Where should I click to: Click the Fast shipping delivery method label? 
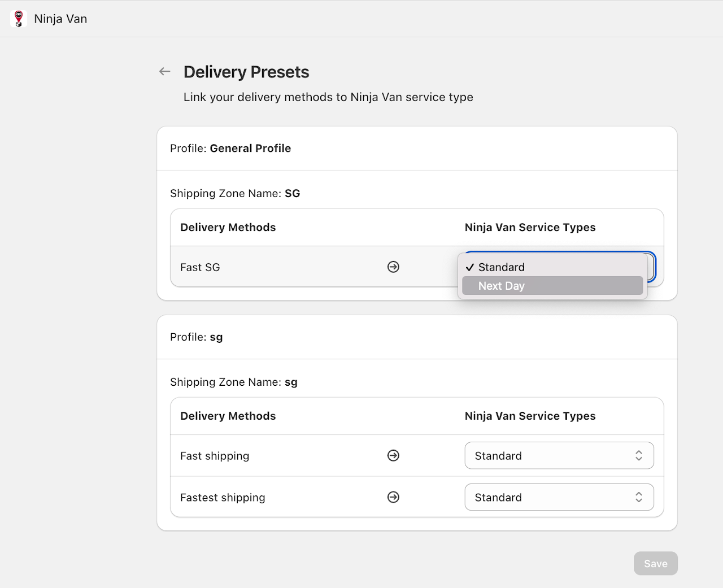(215, 456)
